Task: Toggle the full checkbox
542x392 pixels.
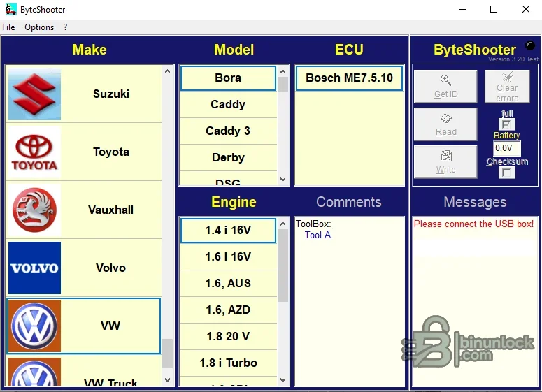Action: tap(507, 124)
